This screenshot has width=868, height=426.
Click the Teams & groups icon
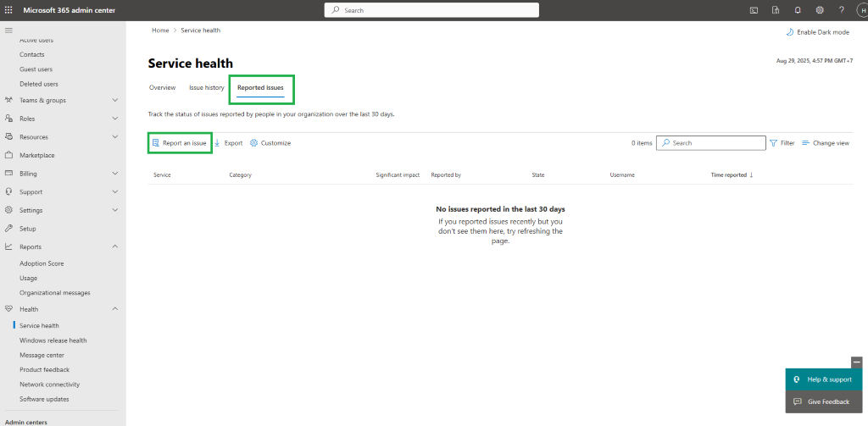point(8,100)
